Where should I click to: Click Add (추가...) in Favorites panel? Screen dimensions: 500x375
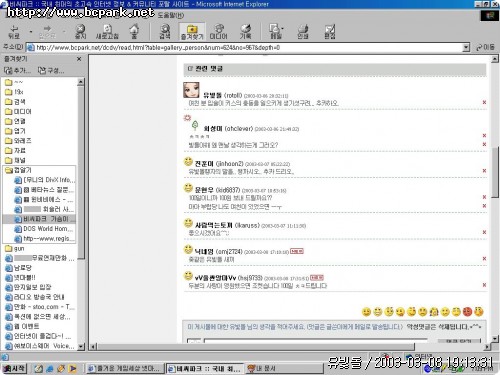coord(17,70)
